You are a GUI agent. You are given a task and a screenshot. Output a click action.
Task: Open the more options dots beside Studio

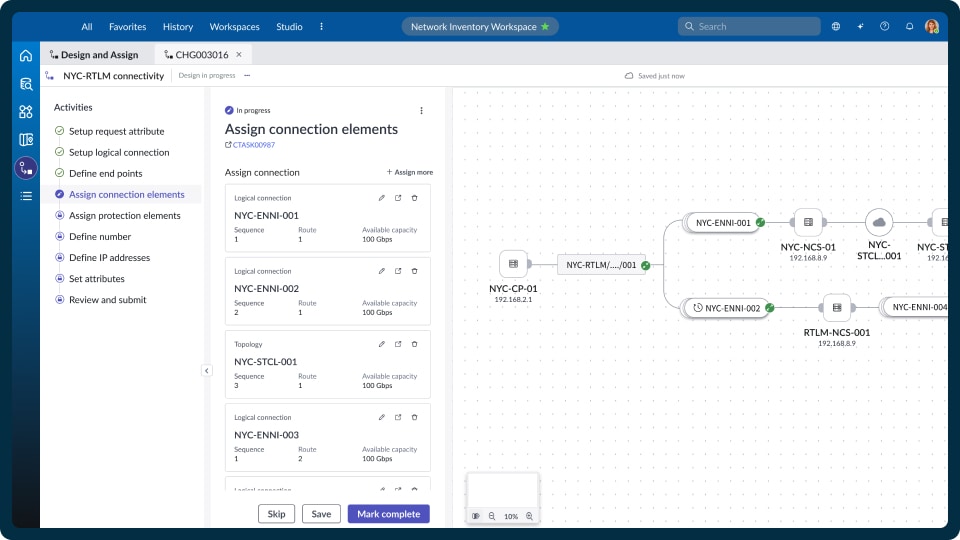321,26
